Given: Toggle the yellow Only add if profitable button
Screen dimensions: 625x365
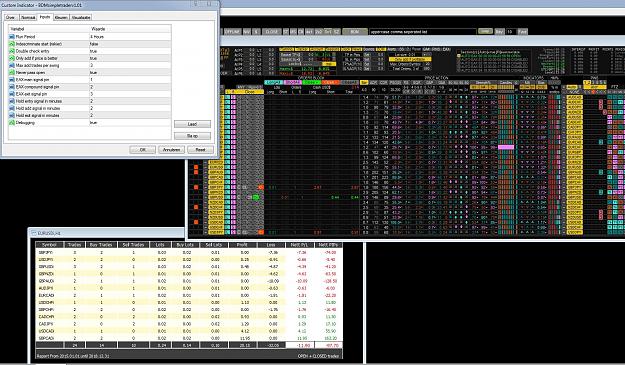Looking at the screenshot, I should coord(410,59).
